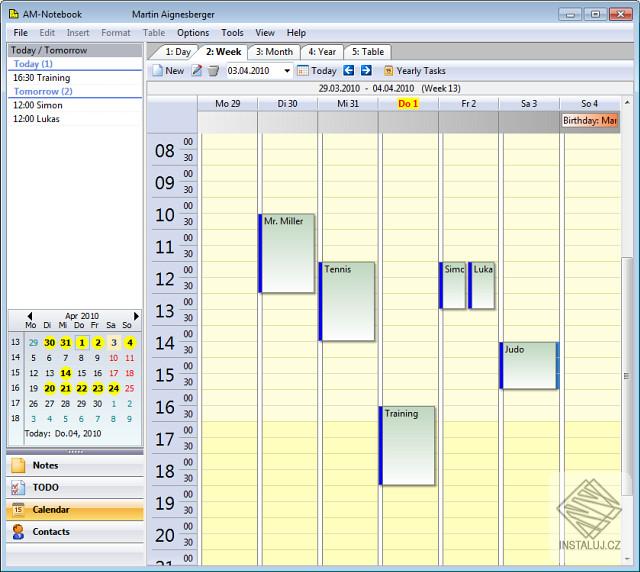Screen dimensions: 640x572
Task: Click the New button label
Action: (174, 71)
